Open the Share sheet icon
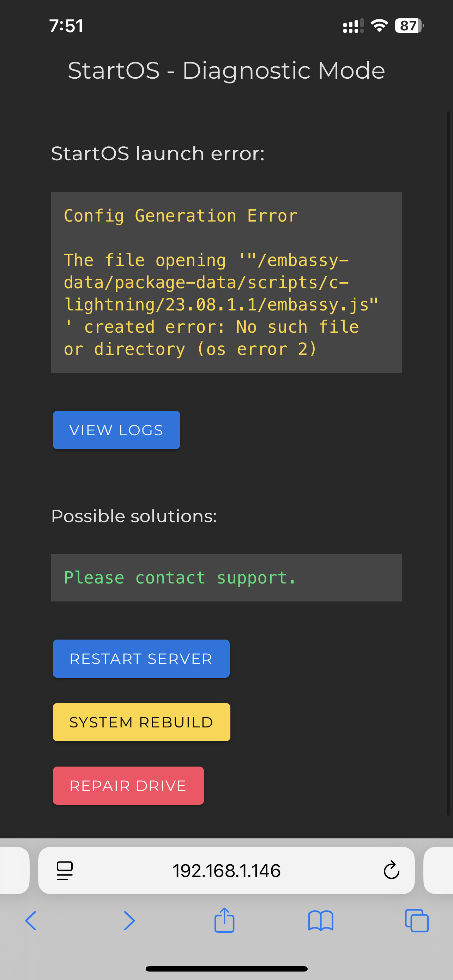The image size is (453, 980). coord(224,921)
